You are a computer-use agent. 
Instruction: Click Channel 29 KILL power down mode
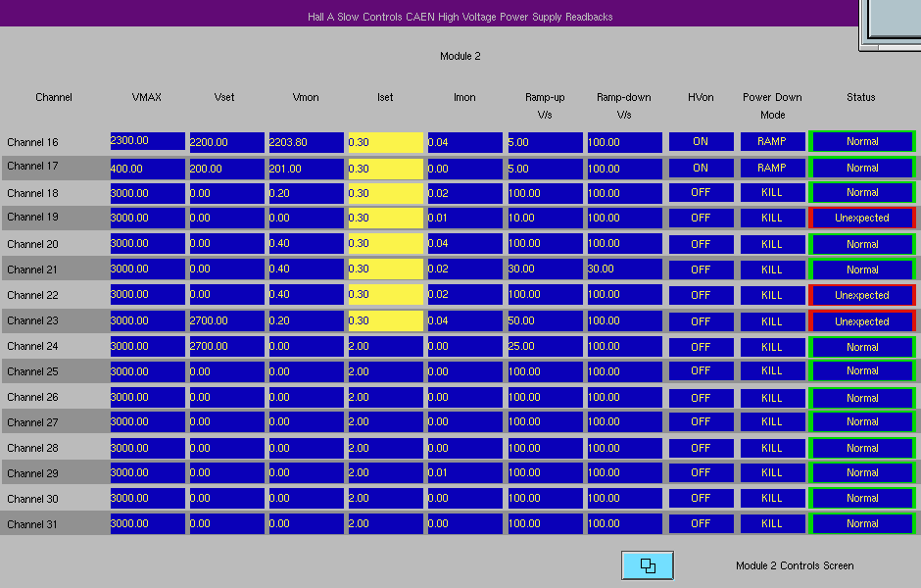pos(772,473)
